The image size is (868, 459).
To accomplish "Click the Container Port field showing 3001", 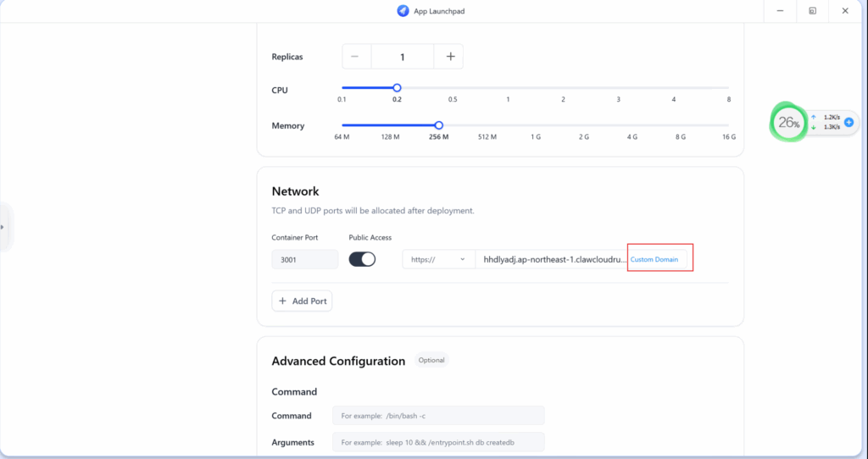I will pyautogui.click(x=305, y=259).
